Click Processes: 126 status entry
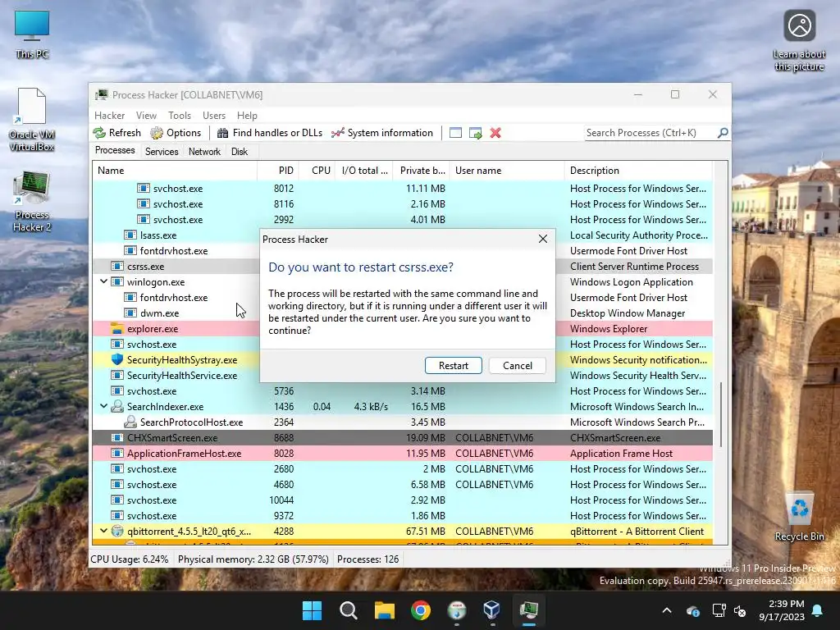 point(367,559)
